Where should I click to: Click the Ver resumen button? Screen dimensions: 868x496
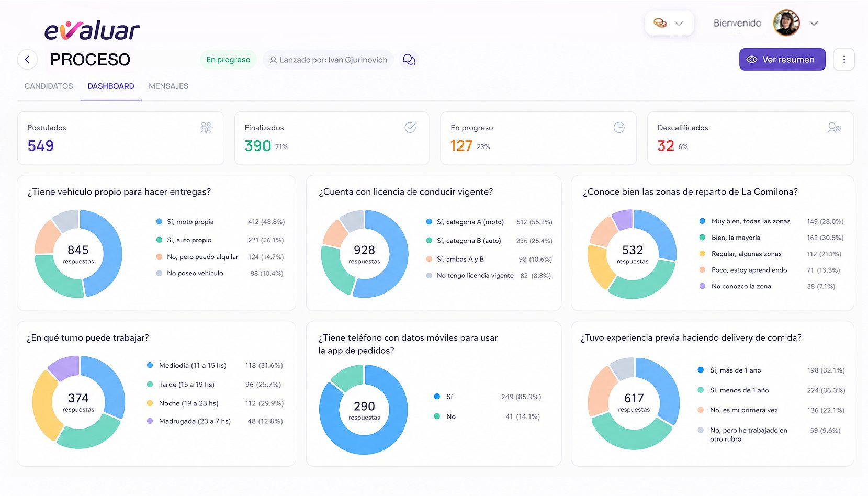coord(782,60)
